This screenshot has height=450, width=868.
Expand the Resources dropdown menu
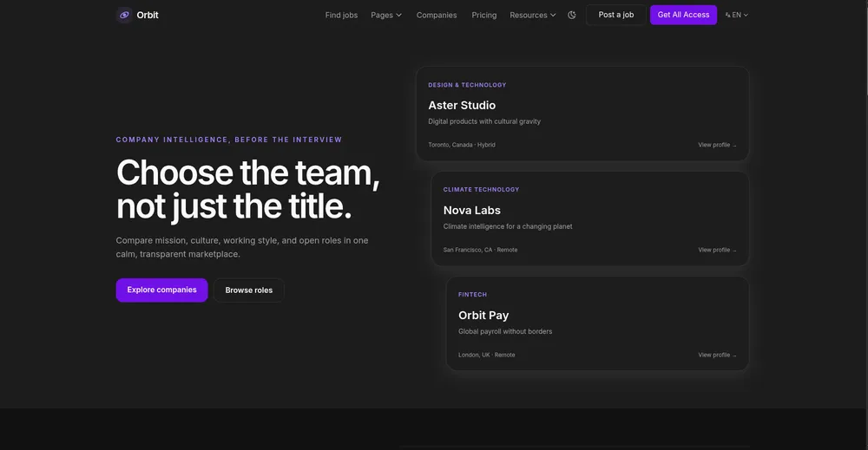point(533,15)
